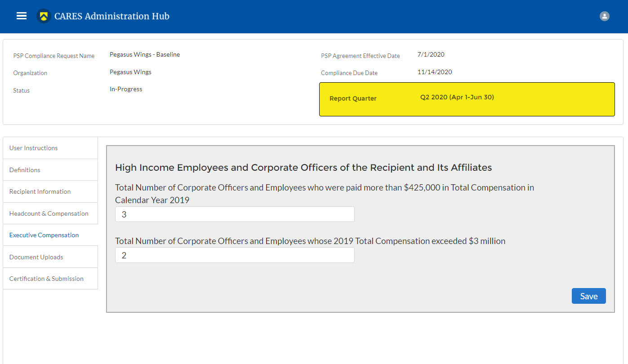The image size is (628, 364).
Task: Click the CARES shield logo
Action: click(x=44, y=16)
